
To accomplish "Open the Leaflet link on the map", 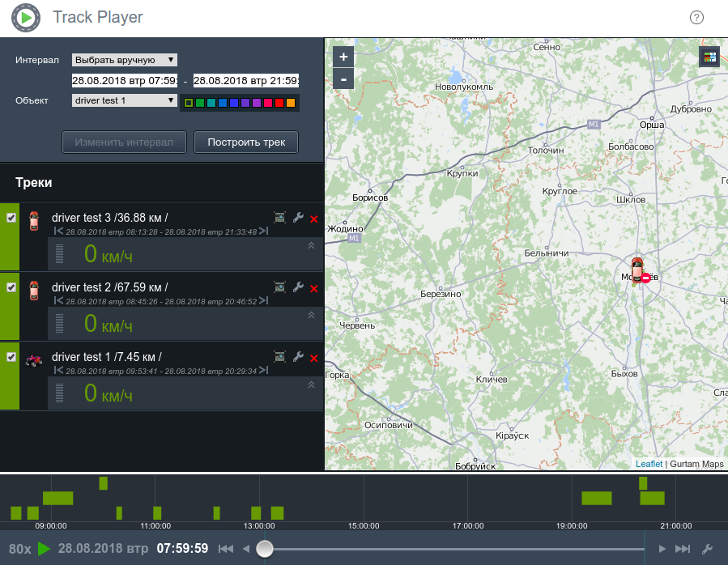I will (649, 464).
